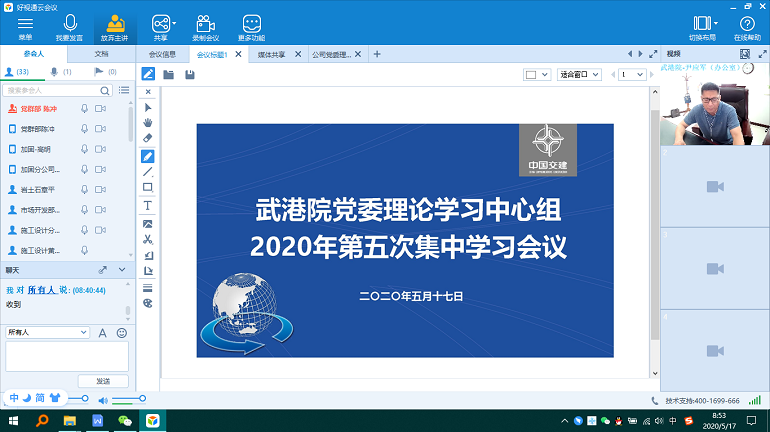Toggle the microphone for 党群部 陈冲
Screen dimensions: 770x432
pyautogui.click(x=84, y=108)
